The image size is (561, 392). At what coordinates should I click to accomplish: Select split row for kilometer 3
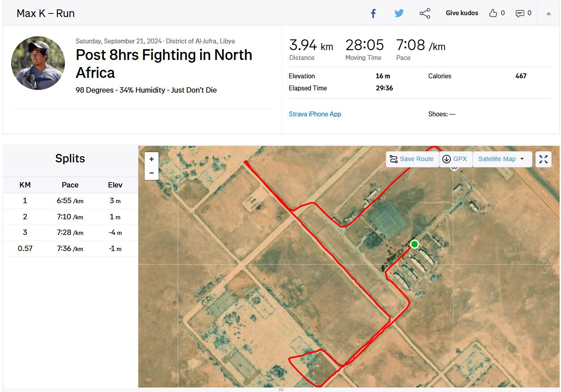pos(70,233)
